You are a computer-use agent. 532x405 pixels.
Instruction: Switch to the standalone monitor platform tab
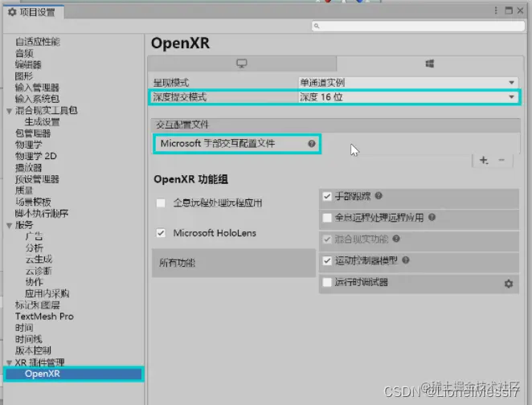point(242,63)
